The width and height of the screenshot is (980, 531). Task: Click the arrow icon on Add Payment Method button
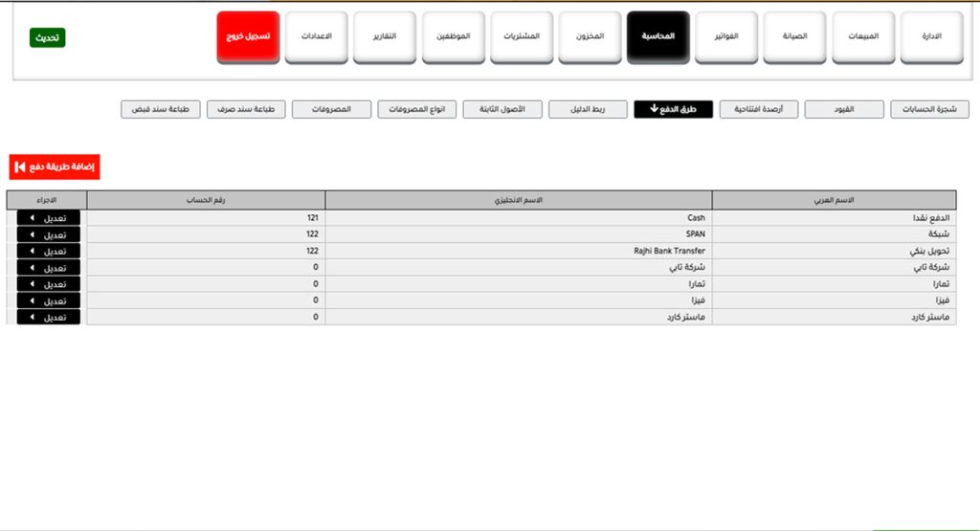click(20, 167)
